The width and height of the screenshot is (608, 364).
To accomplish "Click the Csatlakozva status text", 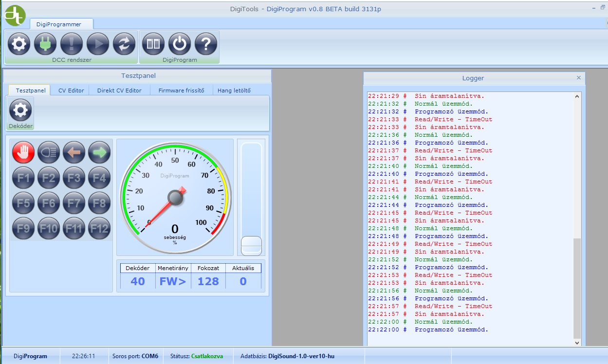I will pyautogui.click(x=207, y=356).
